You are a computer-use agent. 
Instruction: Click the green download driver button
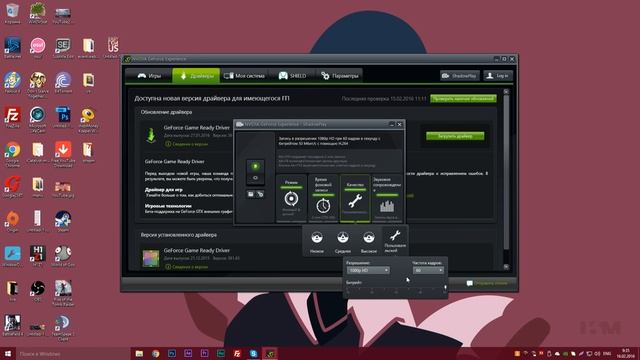455,136
